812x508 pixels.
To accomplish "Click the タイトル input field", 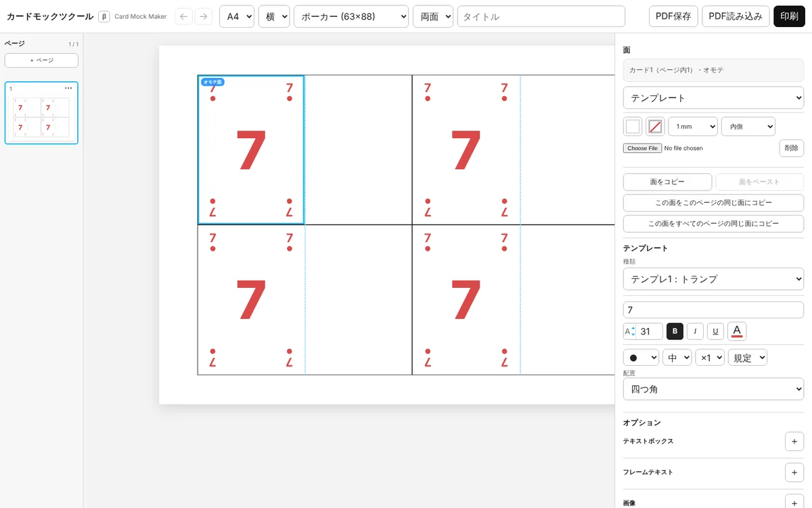I will pyautogui.click(x=541, y=16).
